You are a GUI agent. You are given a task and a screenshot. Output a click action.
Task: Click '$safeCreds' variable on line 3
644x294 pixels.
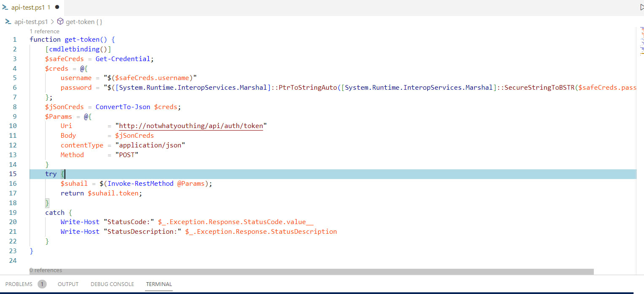pyautogui.click(x=64, y=59)
